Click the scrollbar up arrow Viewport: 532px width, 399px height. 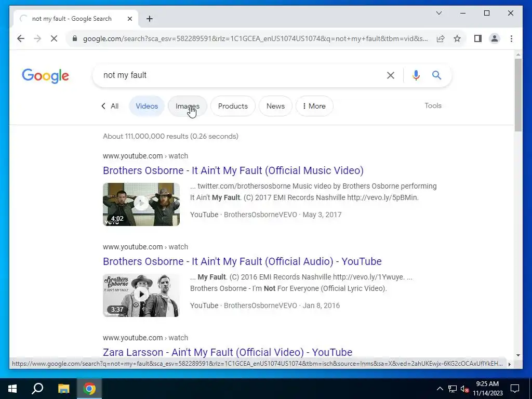[x=518, y=54]
